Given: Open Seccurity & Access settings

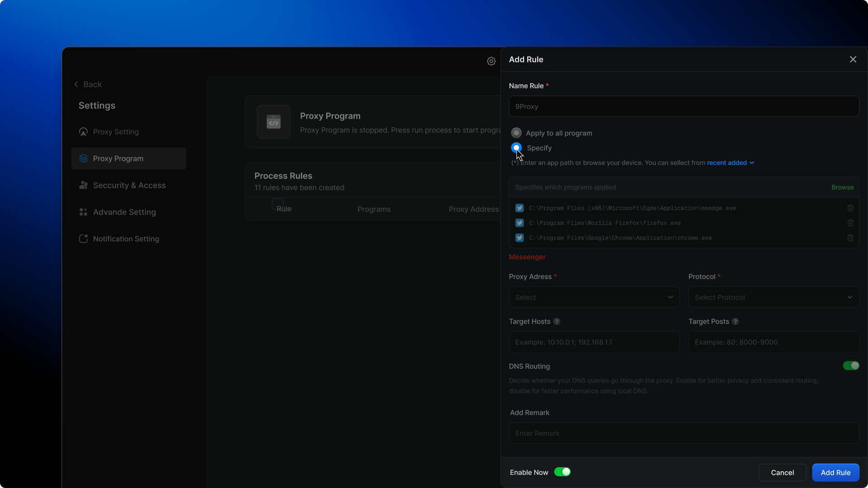Looking at the screenshot, I should pyautogui.click(x=129, y=185).
